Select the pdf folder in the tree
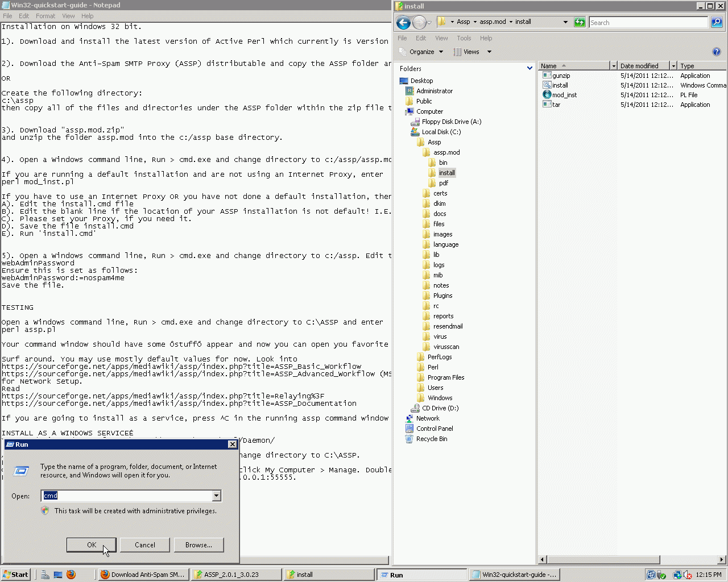Viewport: 728px width, 582px height. (444, 183)
